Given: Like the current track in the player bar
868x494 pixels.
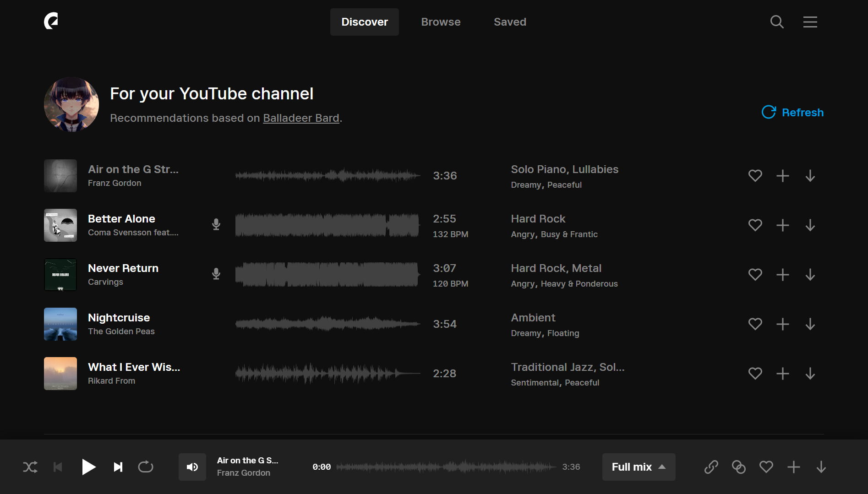Looking at the screenshot, I should [x=766, y=467].
